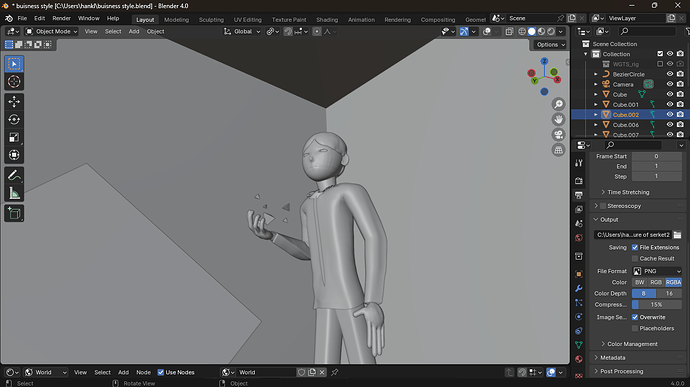Open the Object Mode dropdown
Image resolution: width=690 pixels, height=387 pixels.
click(x=51, y=32)
